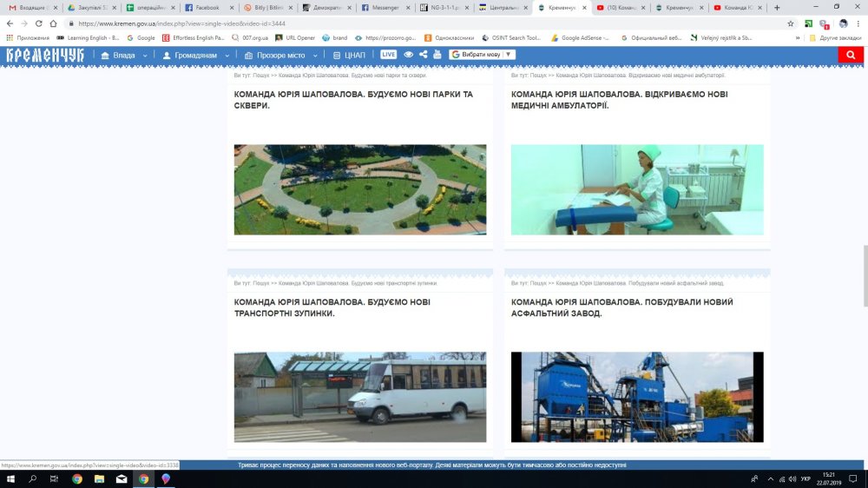868x488 pixels.
Task: Switch to the Facebook browser tab
Action: pyautogui.click(x=207, y=7)
